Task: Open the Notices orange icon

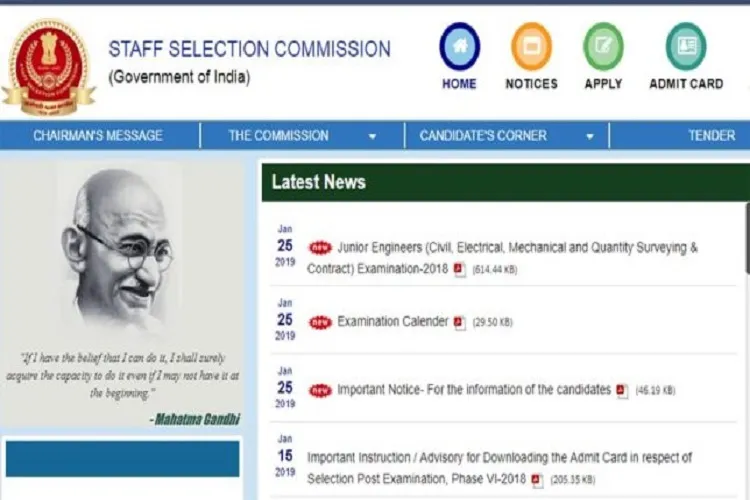Action: [531, 46]
